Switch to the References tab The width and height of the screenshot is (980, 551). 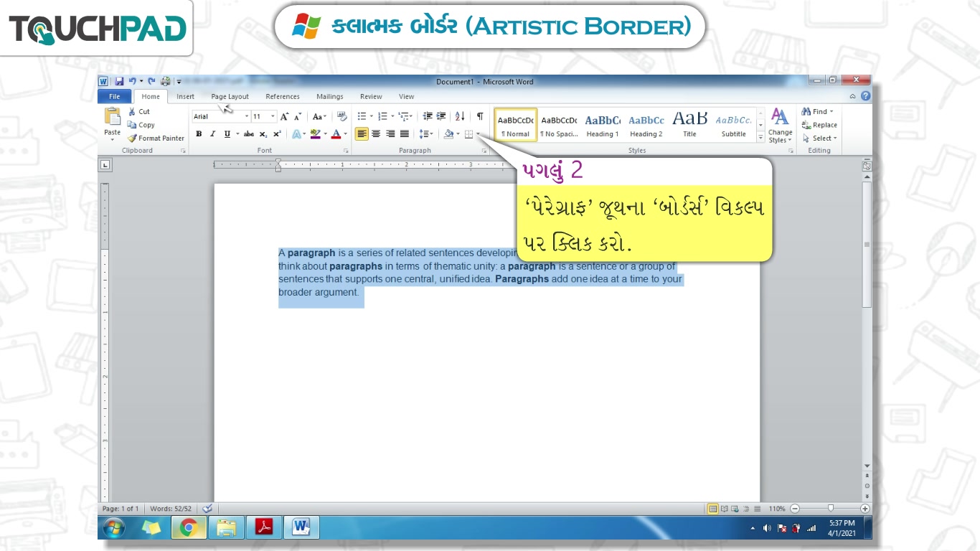pos(283,97)
